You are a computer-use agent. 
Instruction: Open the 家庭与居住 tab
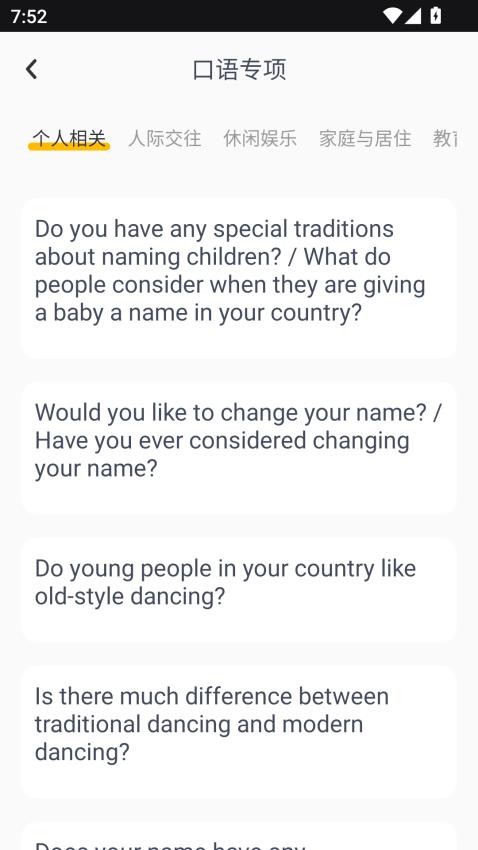pyautogui.click(x=365, y=139)
